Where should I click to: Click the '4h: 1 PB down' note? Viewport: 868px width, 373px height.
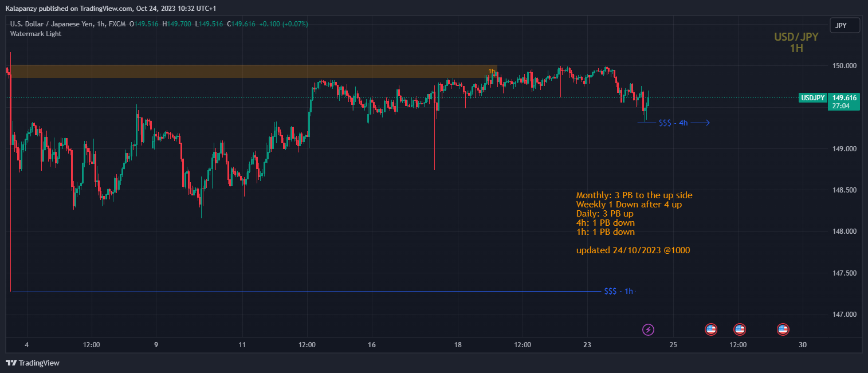click(x=606, y=223)
